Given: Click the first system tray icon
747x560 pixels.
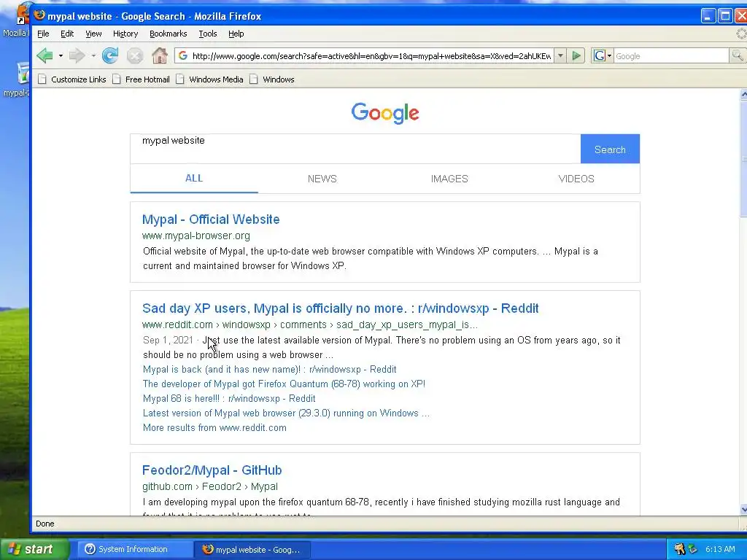Looking at the screenshot, I should coord(679,549).
